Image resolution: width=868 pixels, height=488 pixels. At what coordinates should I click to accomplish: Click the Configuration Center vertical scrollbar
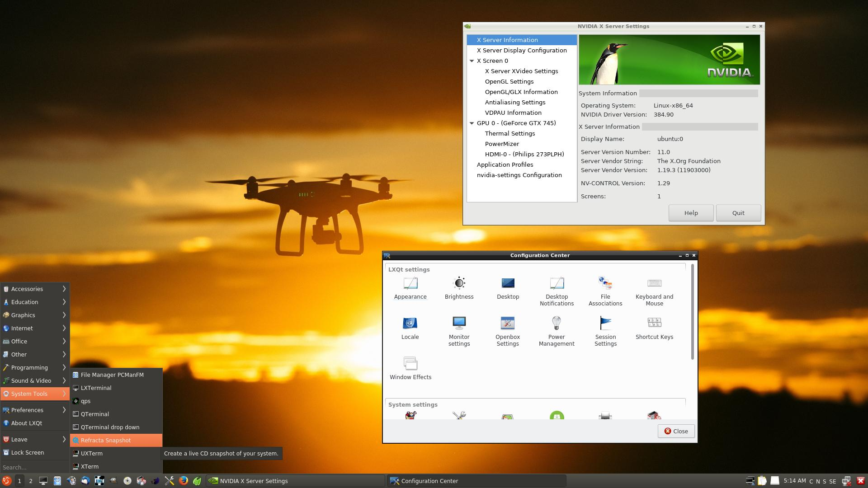[x=692, y=312]
